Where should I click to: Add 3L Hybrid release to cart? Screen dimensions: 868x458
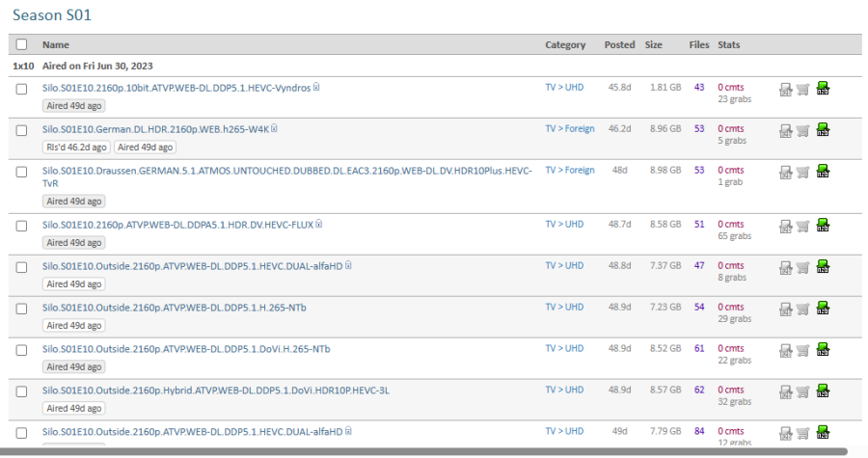point(803,391)
